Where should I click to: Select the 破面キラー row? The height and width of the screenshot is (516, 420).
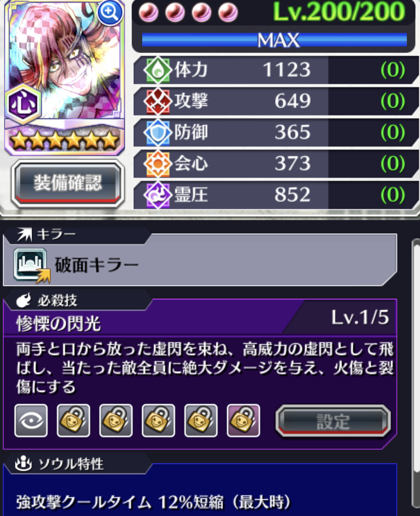200,265
